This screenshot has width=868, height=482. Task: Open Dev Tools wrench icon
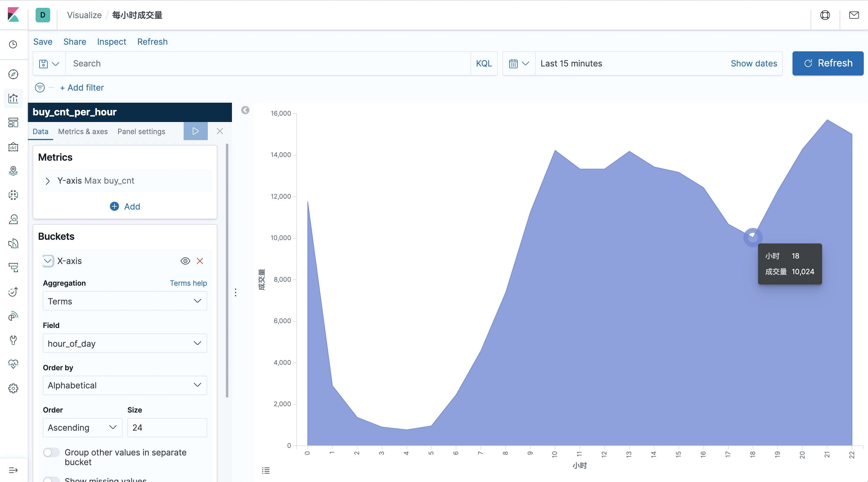click(13, 340)
